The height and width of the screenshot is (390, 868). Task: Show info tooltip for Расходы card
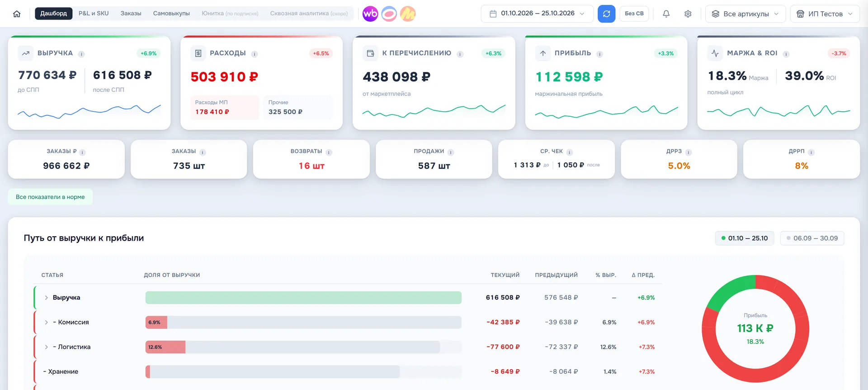[255, 54]
